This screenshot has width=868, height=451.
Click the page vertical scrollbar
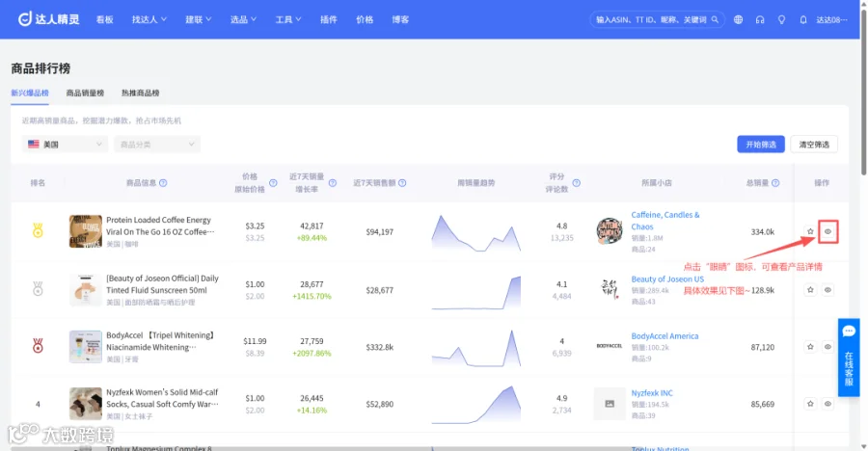coord(863,89)
